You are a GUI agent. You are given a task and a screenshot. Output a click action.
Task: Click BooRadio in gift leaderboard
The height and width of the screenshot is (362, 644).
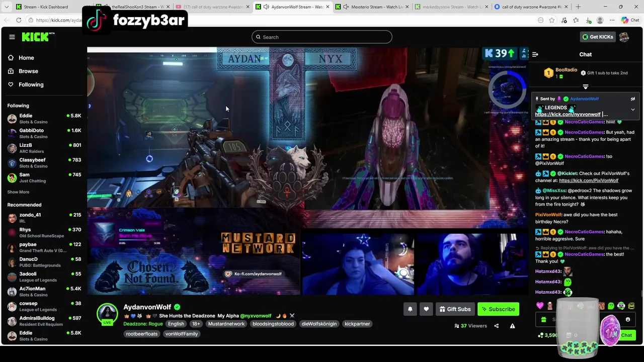tap(566, 70)
